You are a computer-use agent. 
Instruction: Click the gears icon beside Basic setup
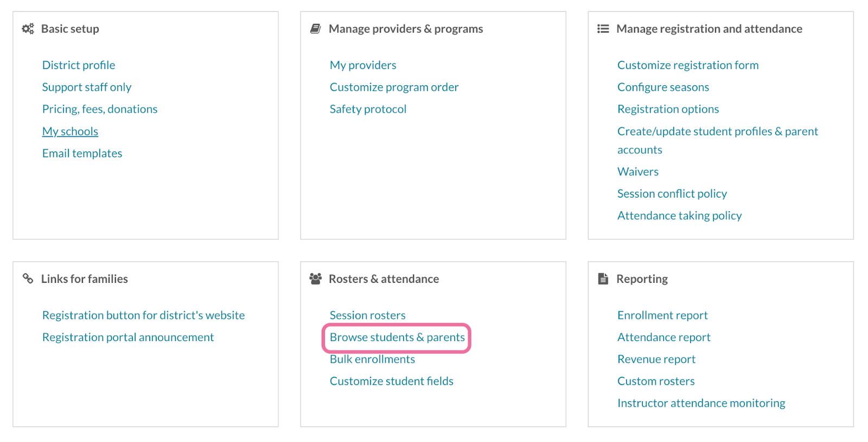pos(28,29)
